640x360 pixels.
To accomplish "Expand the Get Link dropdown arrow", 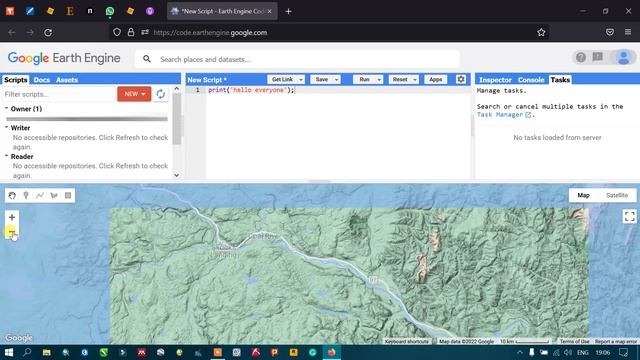I will pyautogui.click(x=301, y=80).
